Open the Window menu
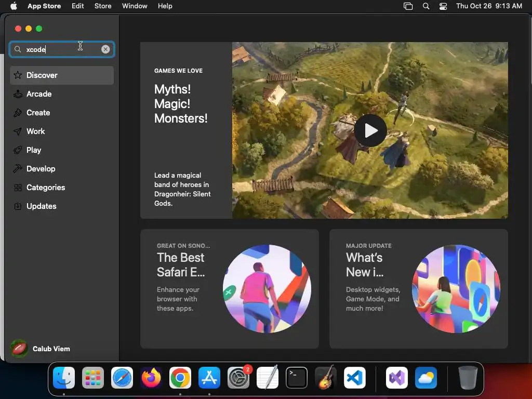The height and width of the screenshot is (399, 532). (x=135, y=6)
